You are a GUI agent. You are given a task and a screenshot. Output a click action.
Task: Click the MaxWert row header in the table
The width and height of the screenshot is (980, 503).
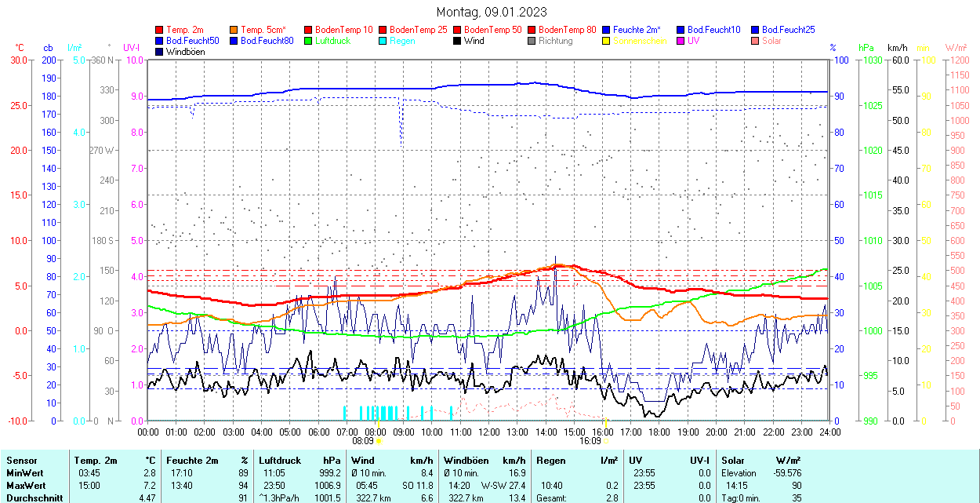(x=26, y=486)
